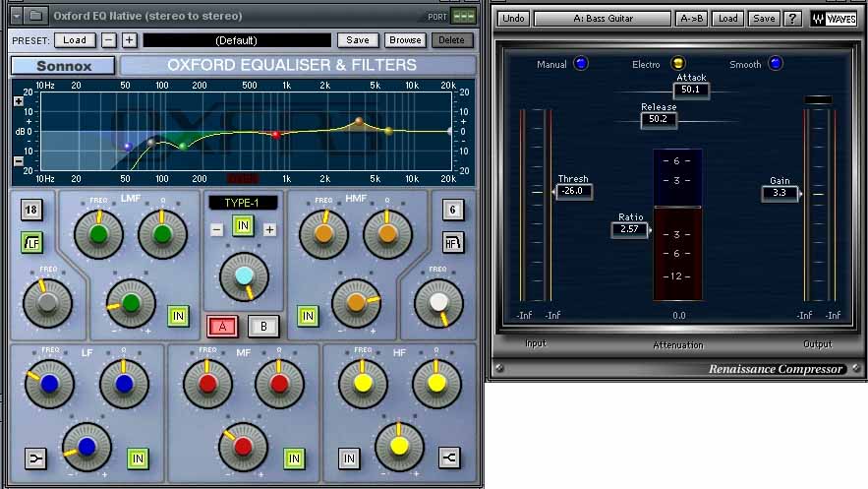Image resolution: width=868 pixels, height=489 pixels.
Task: Click the Gain slider value 3.3
Action: coord(780,193)
